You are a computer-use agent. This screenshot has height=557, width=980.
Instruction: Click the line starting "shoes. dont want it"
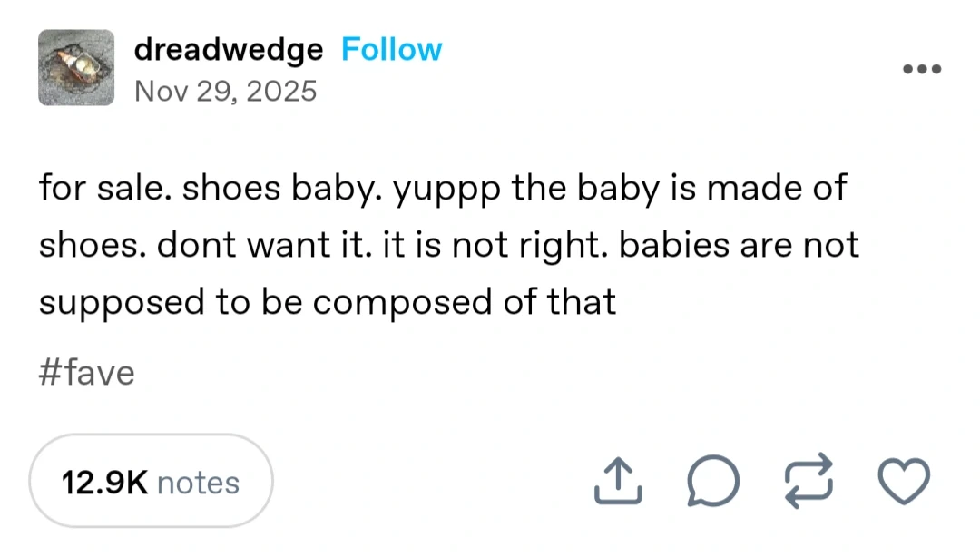448,246
